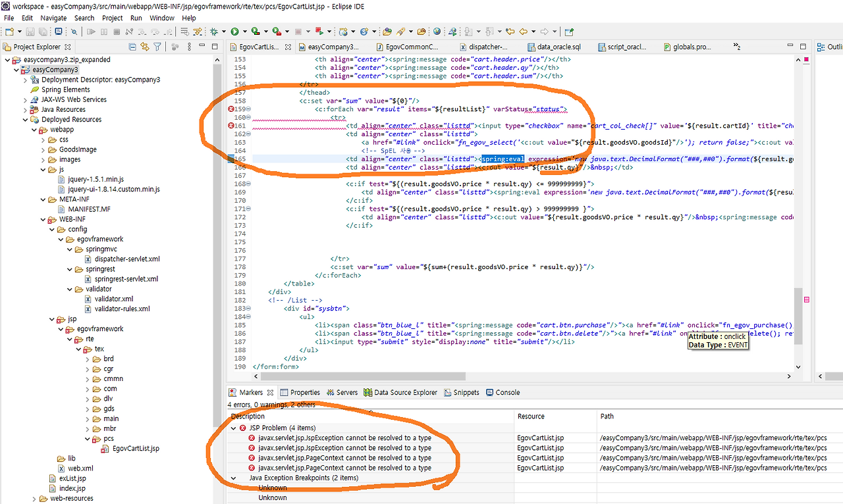Activate the Filter icon in Project Explorer

(x=157, y=46)
